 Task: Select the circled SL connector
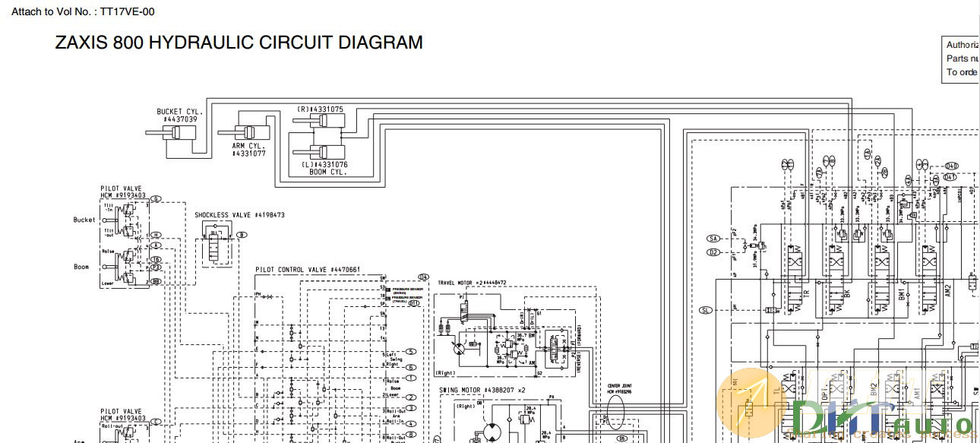point(706,310)
